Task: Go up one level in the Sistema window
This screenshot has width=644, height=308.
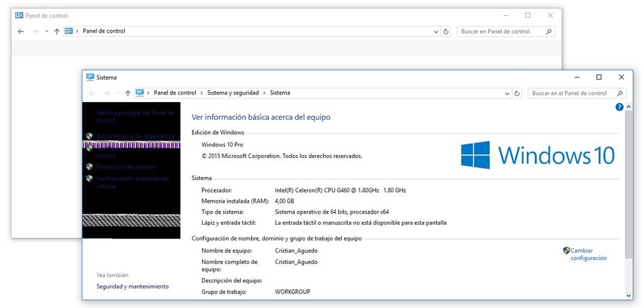Action: 128,93
